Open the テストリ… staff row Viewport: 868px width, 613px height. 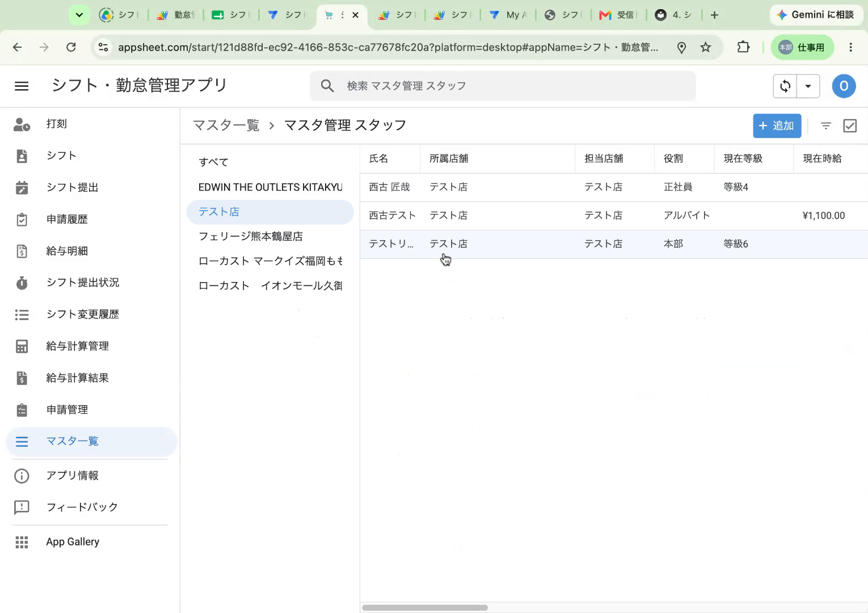(x=614, y=244)
